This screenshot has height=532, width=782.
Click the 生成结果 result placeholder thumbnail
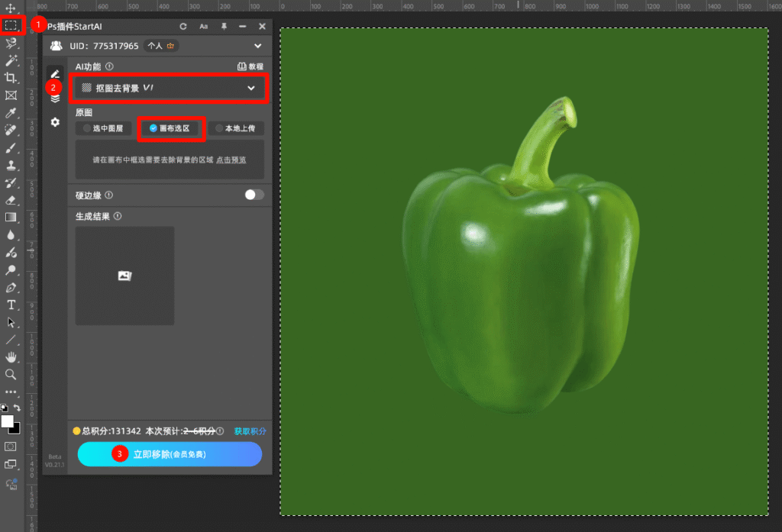tap(124, 276)
